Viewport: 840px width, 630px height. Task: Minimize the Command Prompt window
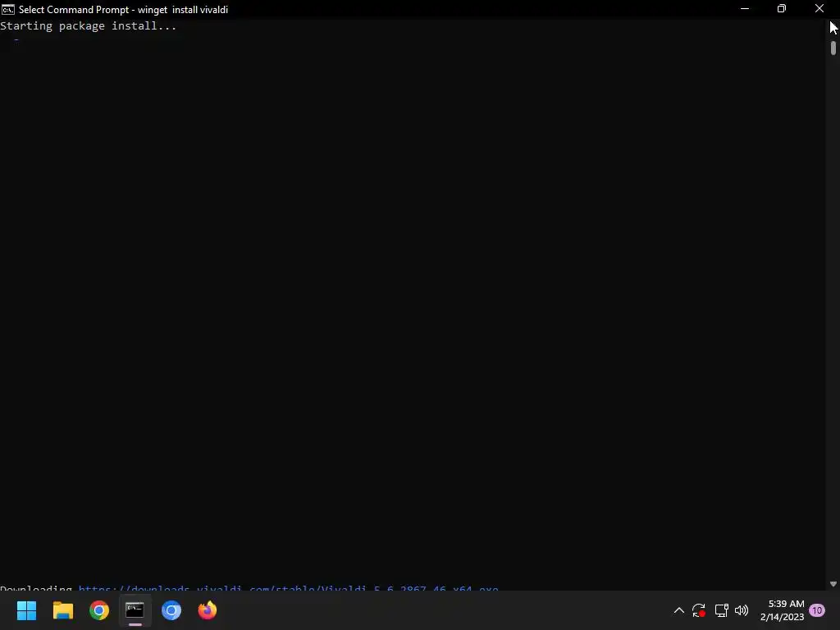click(745, 8)
